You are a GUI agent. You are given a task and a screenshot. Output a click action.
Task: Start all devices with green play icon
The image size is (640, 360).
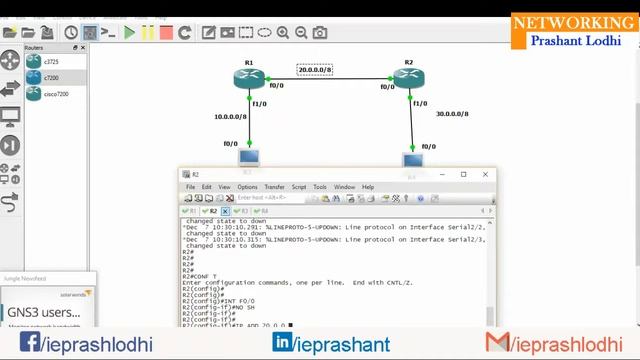pyautogui.click(x=129, y=33)
